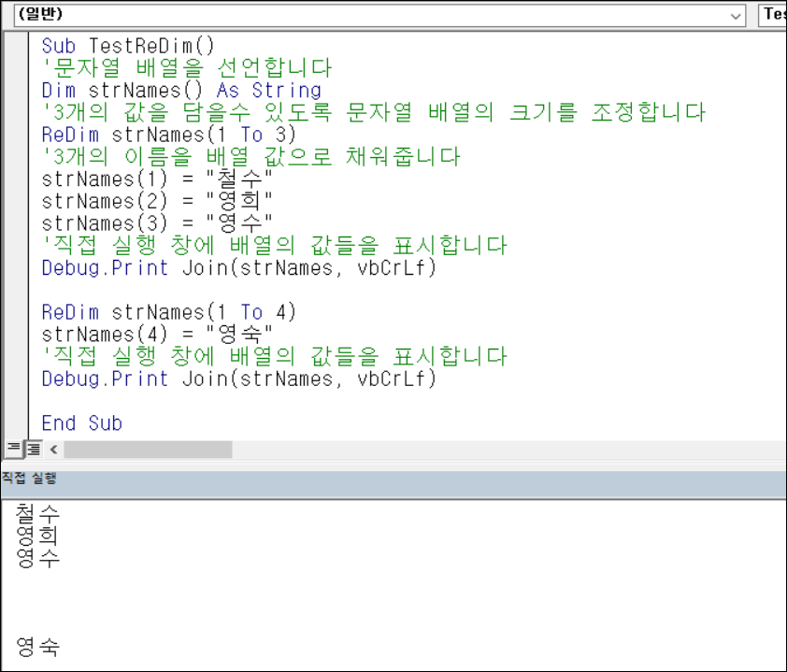This screenshot has width=787, height=672.
Task: Open the procedure dropdown on the right
Action: point(773,15)
